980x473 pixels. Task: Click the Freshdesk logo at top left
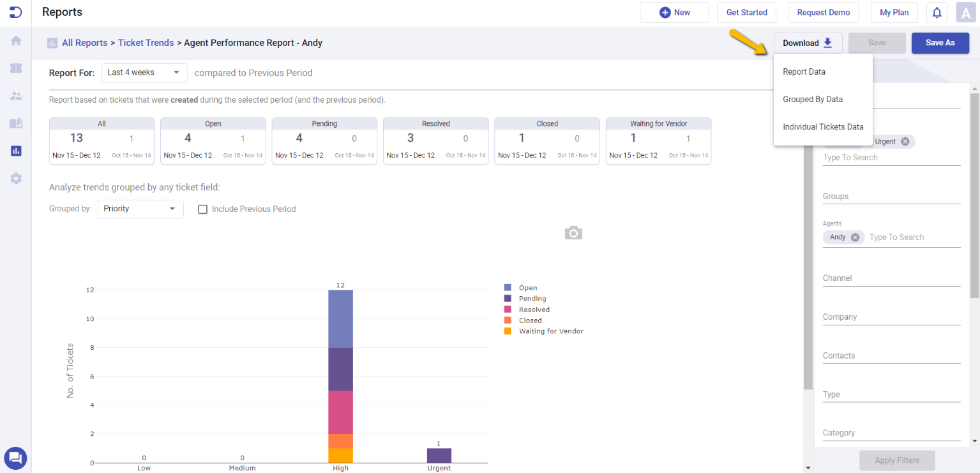point(15,12)
